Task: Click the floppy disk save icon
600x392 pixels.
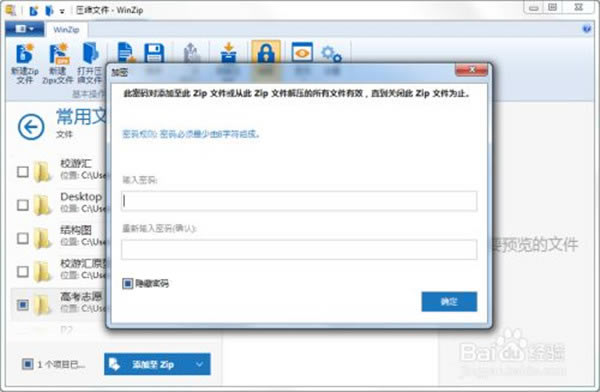Action: pyautogui.click(x=154, y=53)
